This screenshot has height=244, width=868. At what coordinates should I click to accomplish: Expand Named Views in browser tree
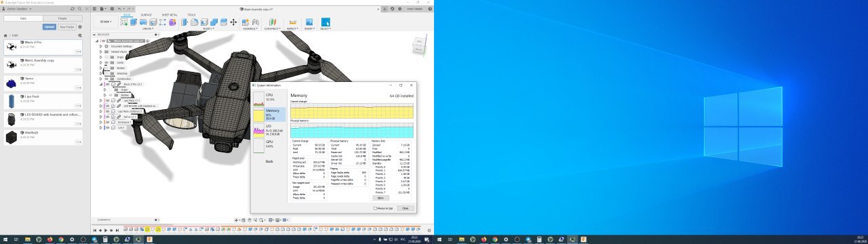[x=100, y=52]
